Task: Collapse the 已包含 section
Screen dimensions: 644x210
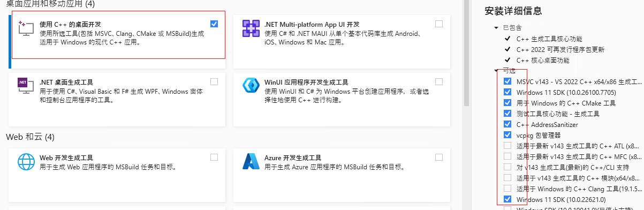Action: tap(496, 27)
